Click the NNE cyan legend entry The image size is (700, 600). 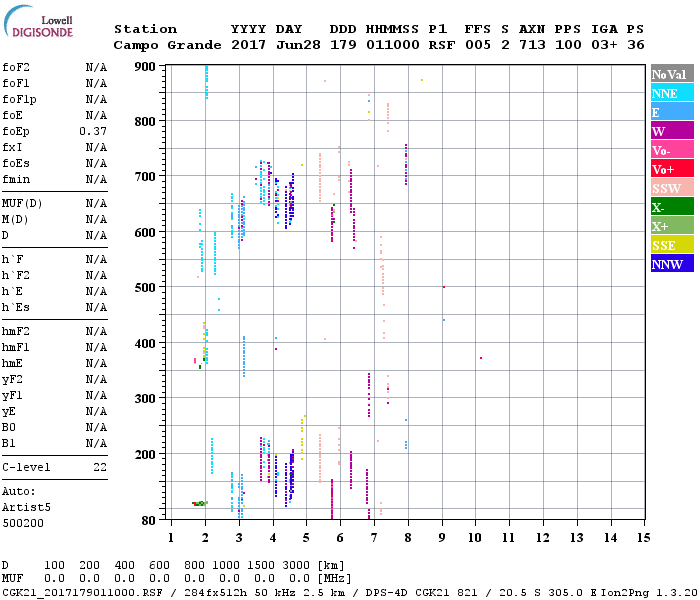coord(671,93)
